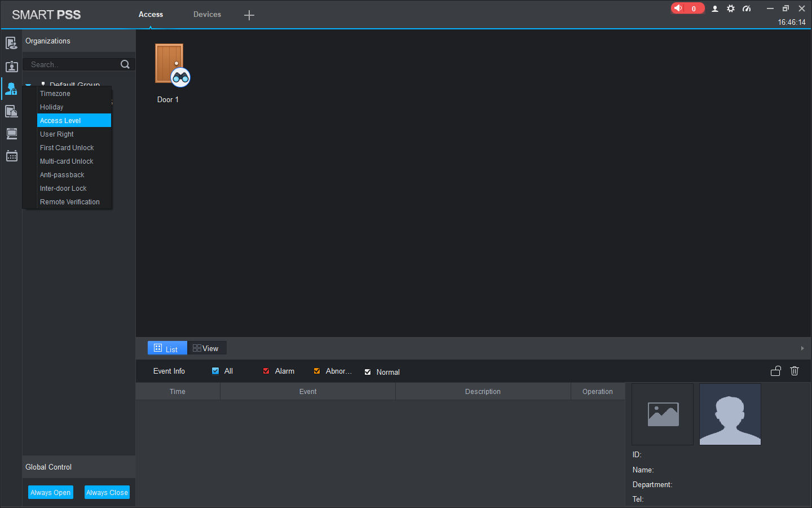Open the settings gear icon
The width and height of the screenshot is (812, 508).
point(731,8)
